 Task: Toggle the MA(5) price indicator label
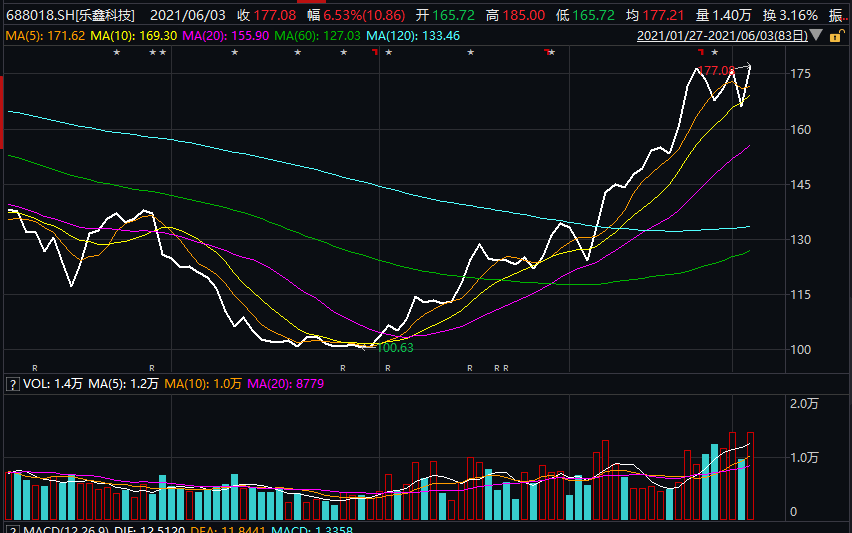(x=46, y=36)
